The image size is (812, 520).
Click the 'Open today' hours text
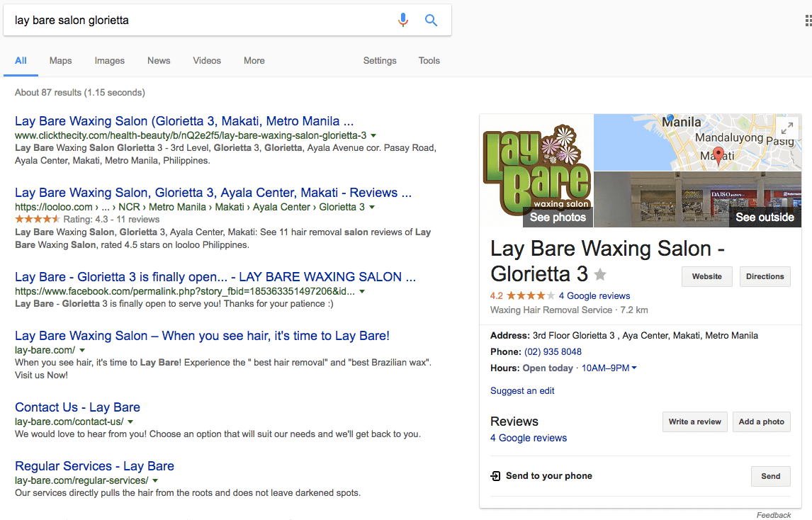pyautogui.click(x=548, y=368)
